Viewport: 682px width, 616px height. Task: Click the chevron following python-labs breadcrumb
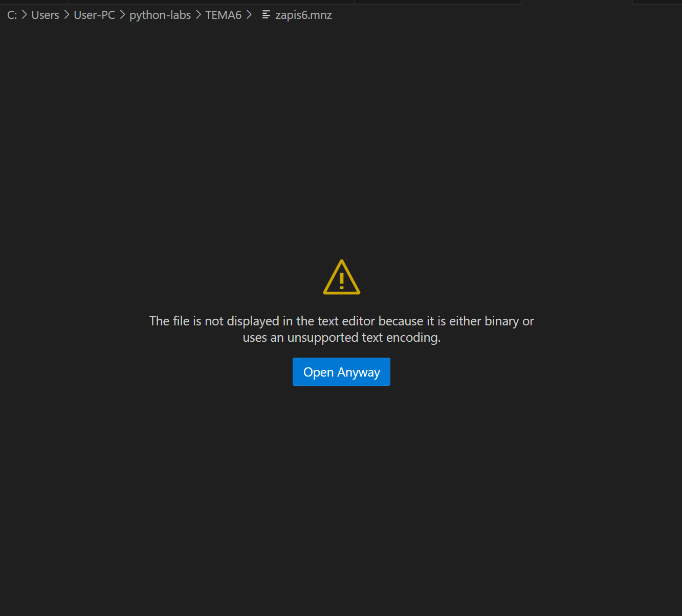198,15
